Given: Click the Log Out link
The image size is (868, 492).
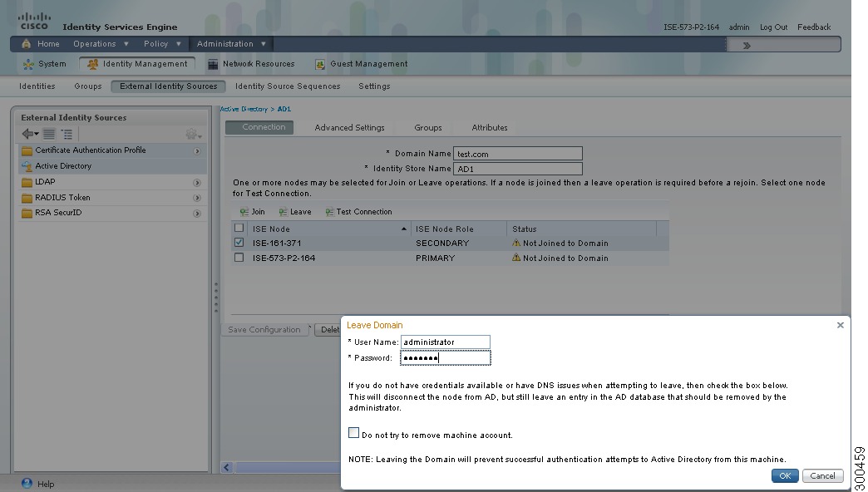Looking at the screenshot, I should (773, 27).
